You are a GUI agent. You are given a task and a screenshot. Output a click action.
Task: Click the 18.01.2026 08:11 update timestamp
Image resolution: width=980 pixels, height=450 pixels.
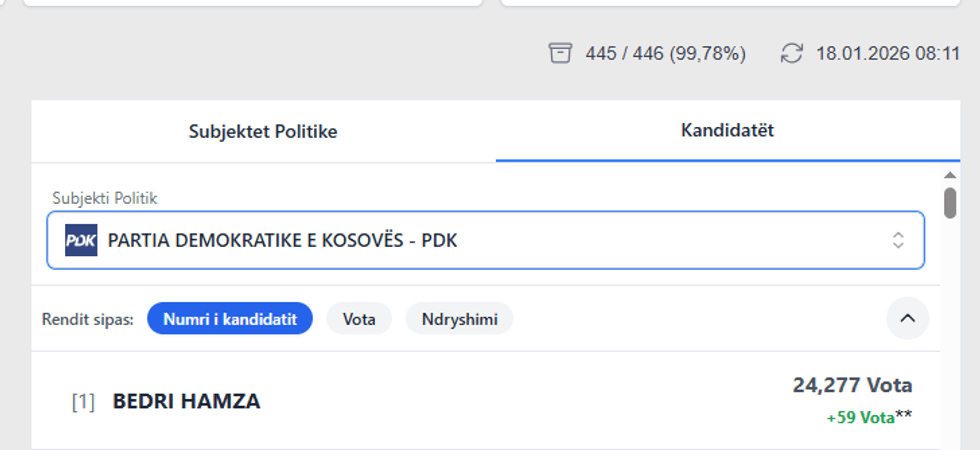coord(887,54)
